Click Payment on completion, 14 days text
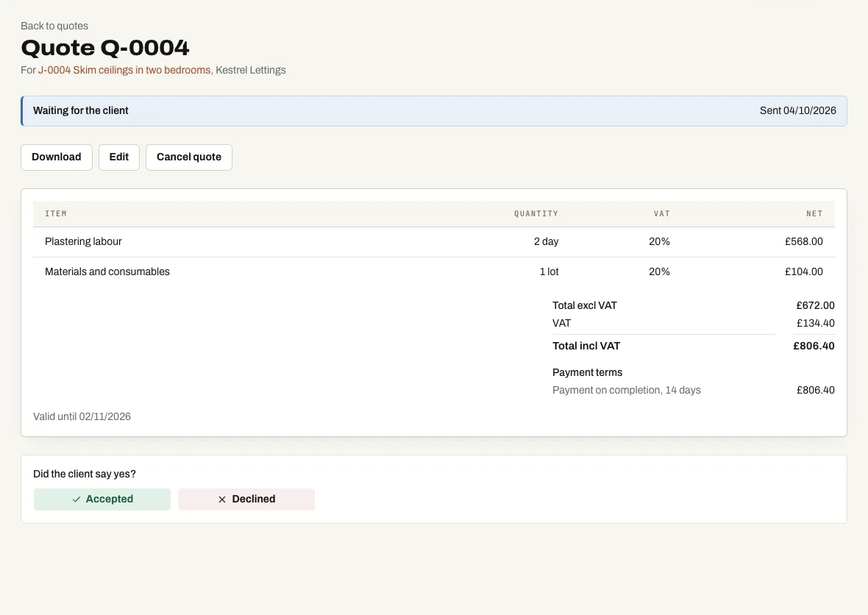Screen dimensions: 868x615 tap(627, 390)
